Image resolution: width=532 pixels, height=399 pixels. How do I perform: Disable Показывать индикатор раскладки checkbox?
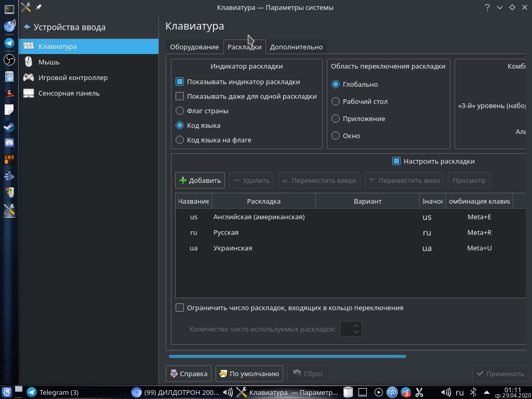[180, 82]
